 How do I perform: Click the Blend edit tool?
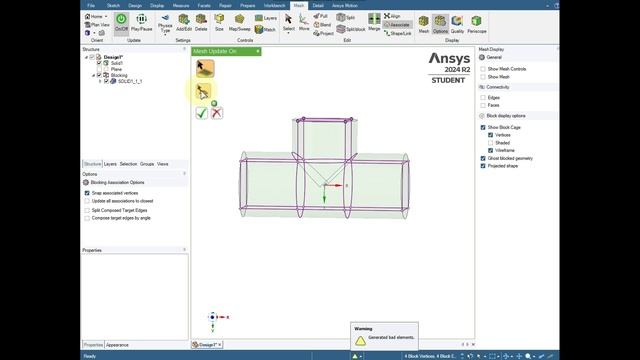[322, 24]
